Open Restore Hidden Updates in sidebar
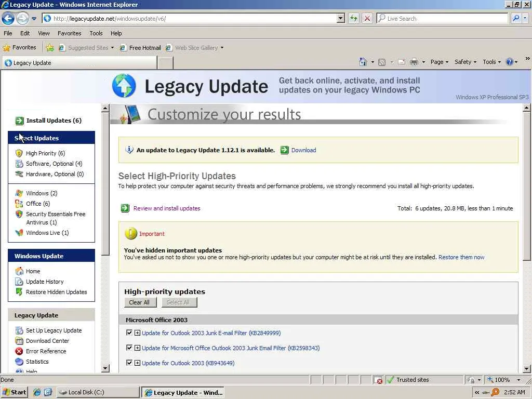The width and height of the screenshot is (532, 399). pyautogui.click(x=56, y=292)
